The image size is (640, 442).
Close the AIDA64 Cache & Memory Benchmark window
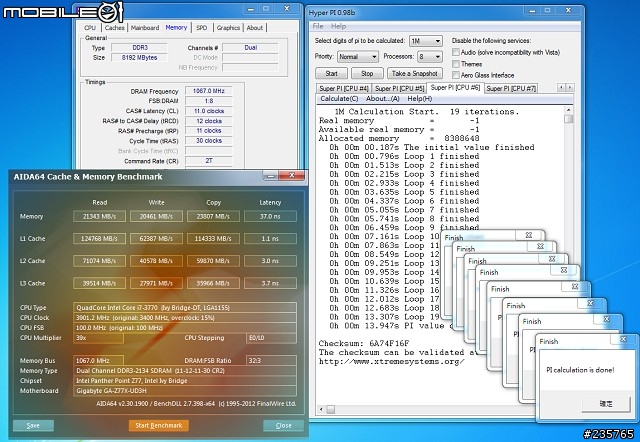[x=291, y=175]
